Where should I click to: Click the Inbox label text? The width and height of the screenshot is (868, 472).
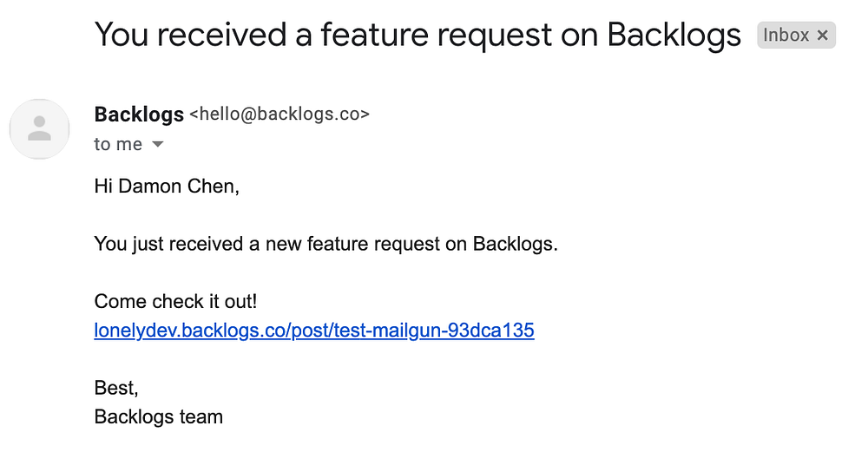(x=786, y=36)
